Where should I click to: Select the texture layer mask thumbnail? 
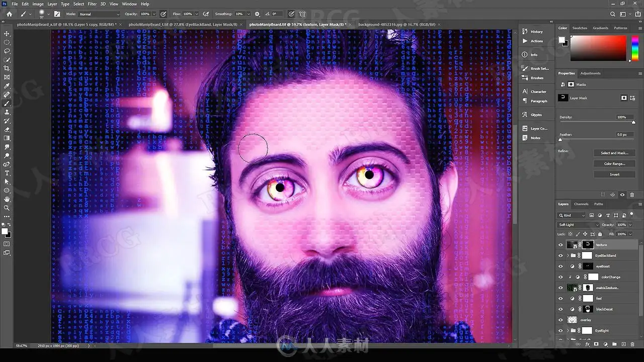tap(588, 245)
